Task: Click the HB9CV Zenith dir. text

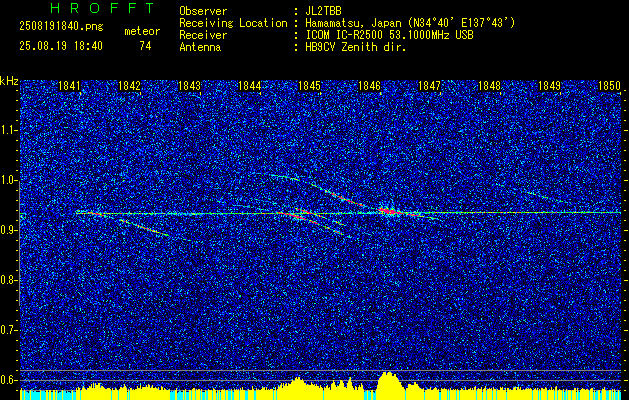Action: 356,47
